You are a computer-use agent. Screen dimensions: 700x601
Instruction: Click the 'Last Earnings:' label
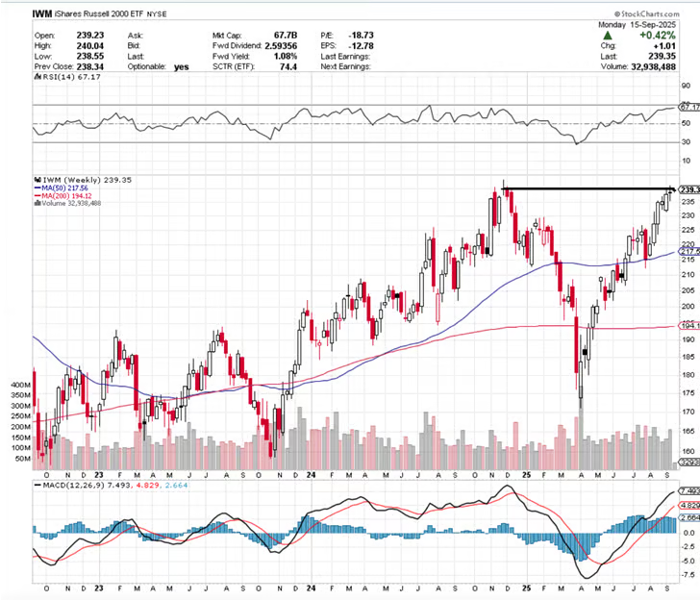click(x=345, y=57)
